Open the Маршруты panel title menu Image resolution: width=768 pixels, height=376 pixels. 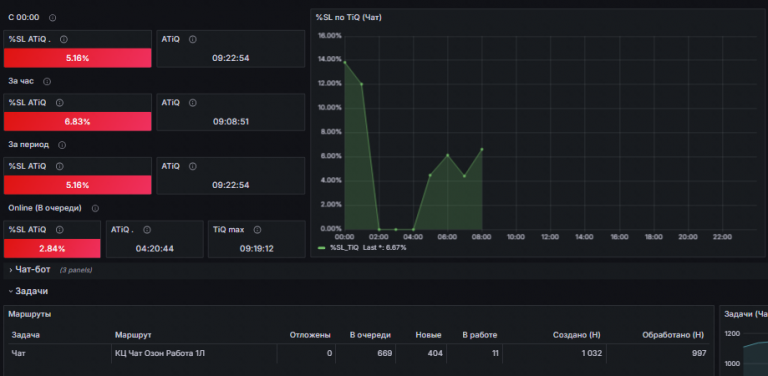pyautogui.click(x=29, y=314)
